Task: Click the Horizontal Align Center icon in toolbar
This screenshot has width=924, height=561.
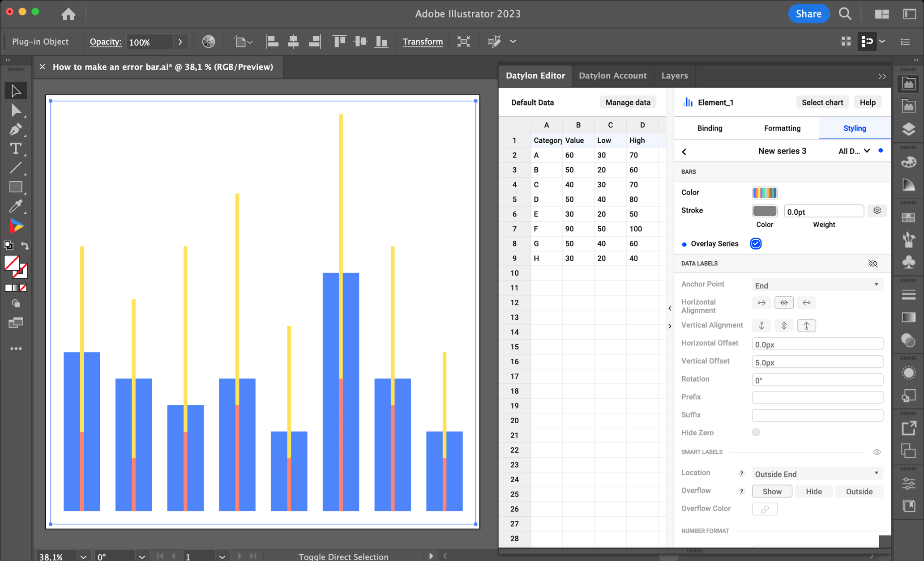Action: click(293, 41)
